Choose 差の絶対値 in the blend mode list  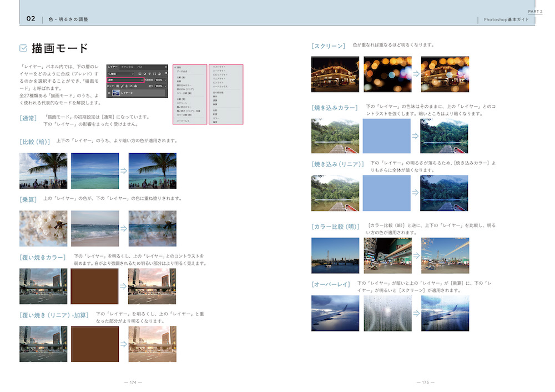pyautogui.click(x=218, y=92)
